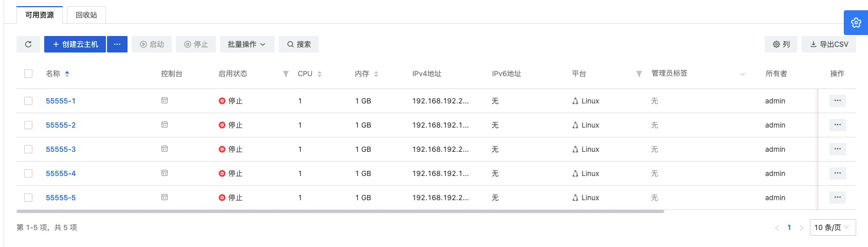Click the filter icon on 启用状态 column
The image size is (868, 247).
[286, 74]
